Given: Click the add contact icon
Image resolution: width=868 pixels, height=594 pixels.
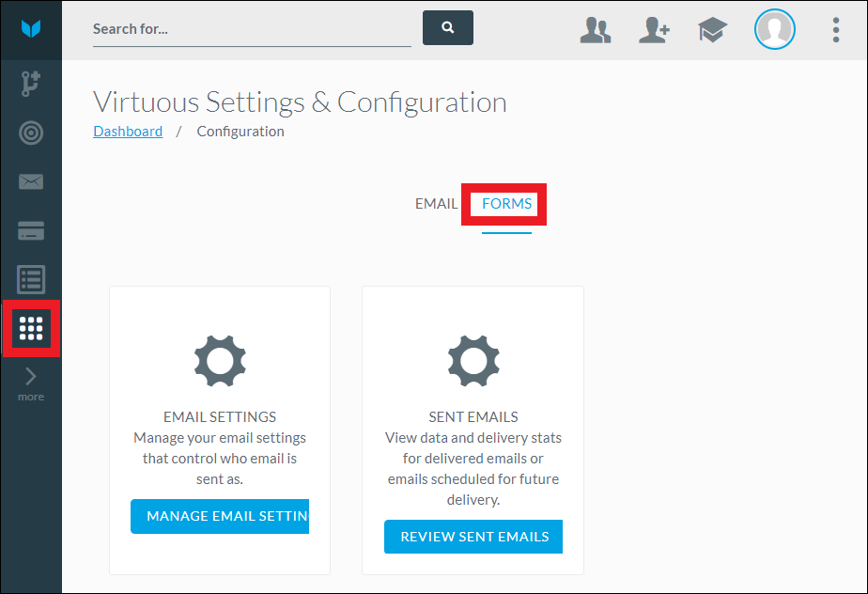Looking at the screenshot, I should tap(655, 30).
